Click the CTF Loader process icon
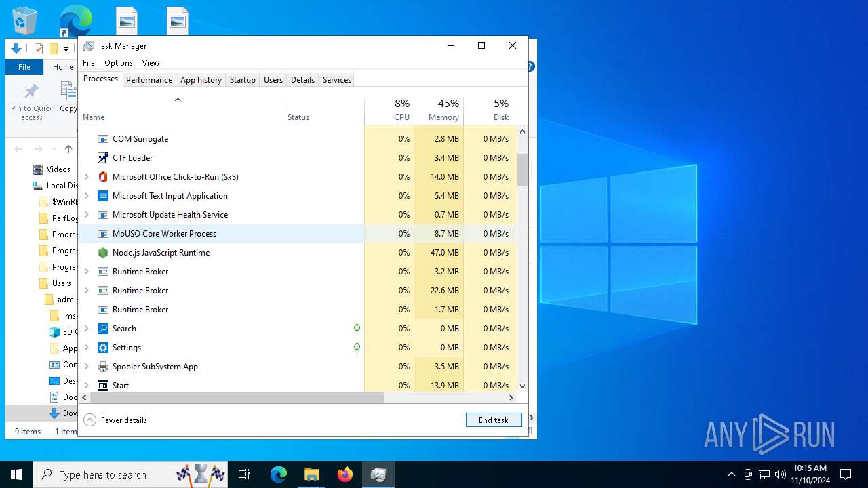Viewport: 868px width, 488px height. tap(103, 158)
